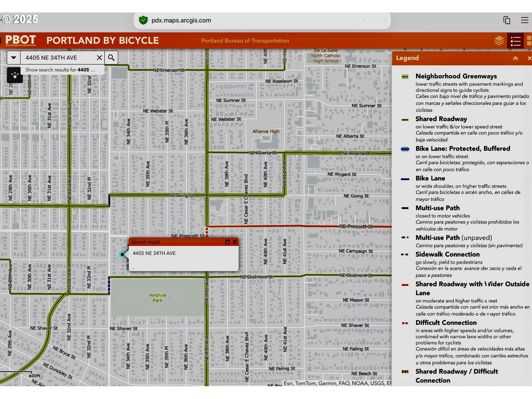Click the browser tabs overview icon

[507, 20]
